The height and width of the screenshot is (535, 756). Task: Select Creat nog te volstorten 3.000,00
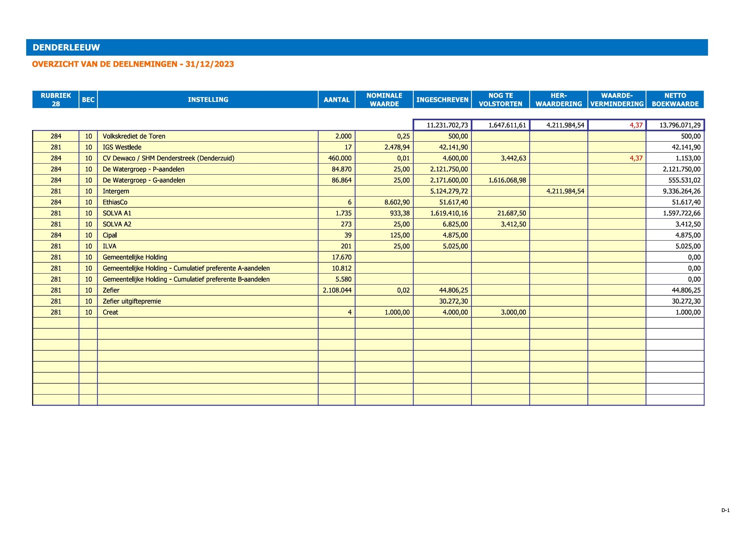(500, 312)
